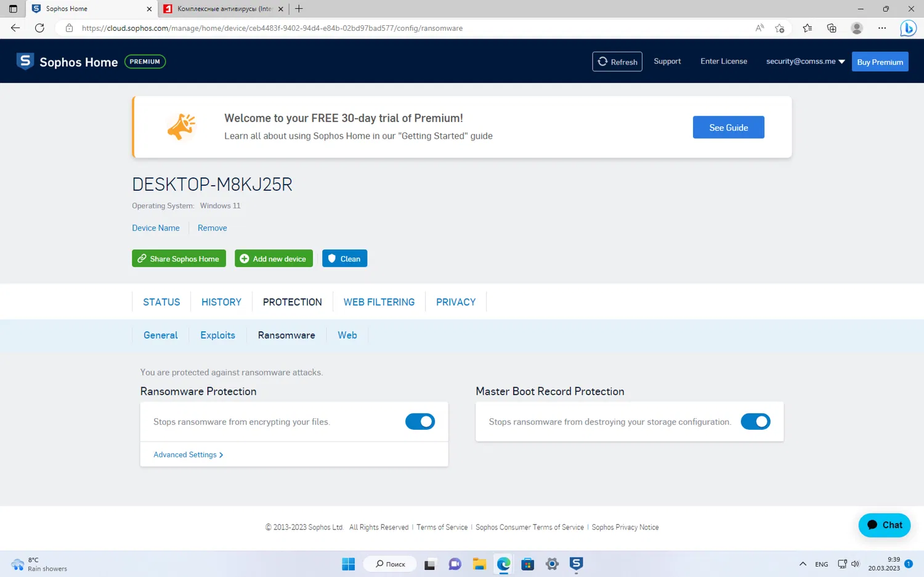The image size is (924, 577).
Task: Open the browser Favorites list icon
Action: pyautogui.click(x=807, y=28)
